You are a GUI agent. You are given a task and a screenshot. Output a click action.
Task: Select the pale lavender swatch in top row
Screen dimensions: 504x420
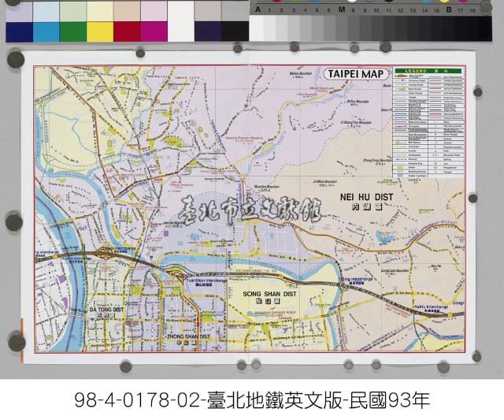pos(19,12)
